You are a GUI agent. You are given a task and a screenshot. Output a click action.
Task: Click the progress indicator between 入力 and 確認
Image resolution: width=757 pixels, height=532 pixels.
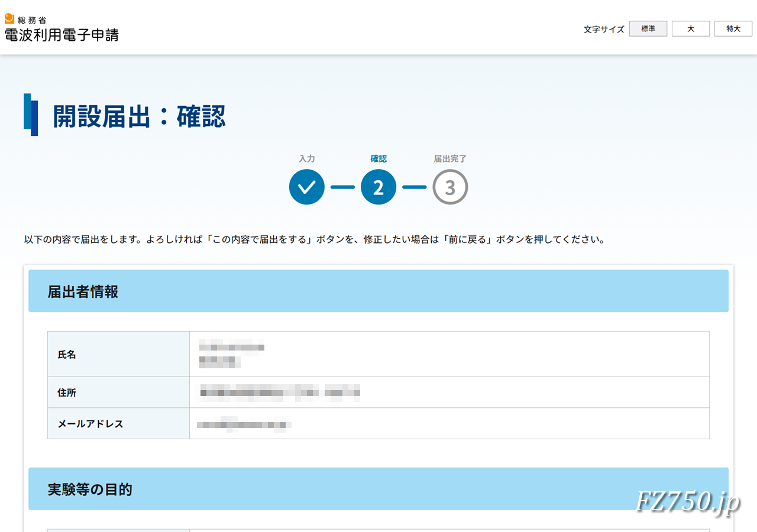tap(342, 187)
